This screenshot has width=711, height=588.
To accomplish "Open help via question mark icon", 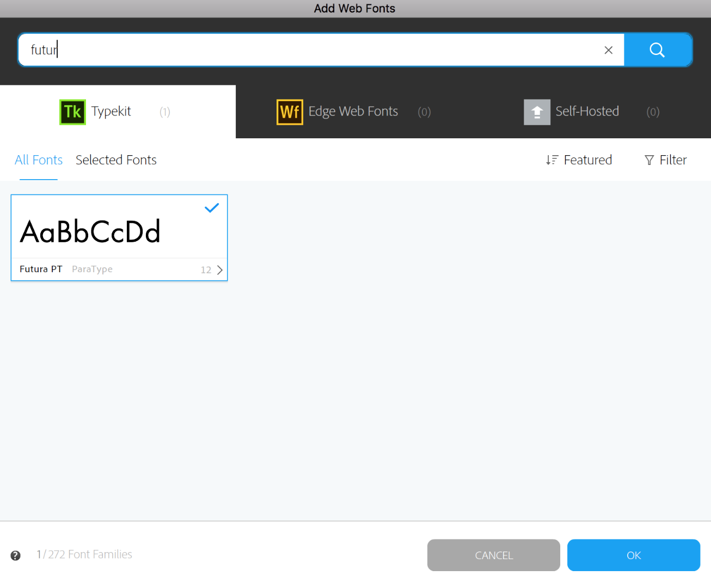I will click(16, 555).
